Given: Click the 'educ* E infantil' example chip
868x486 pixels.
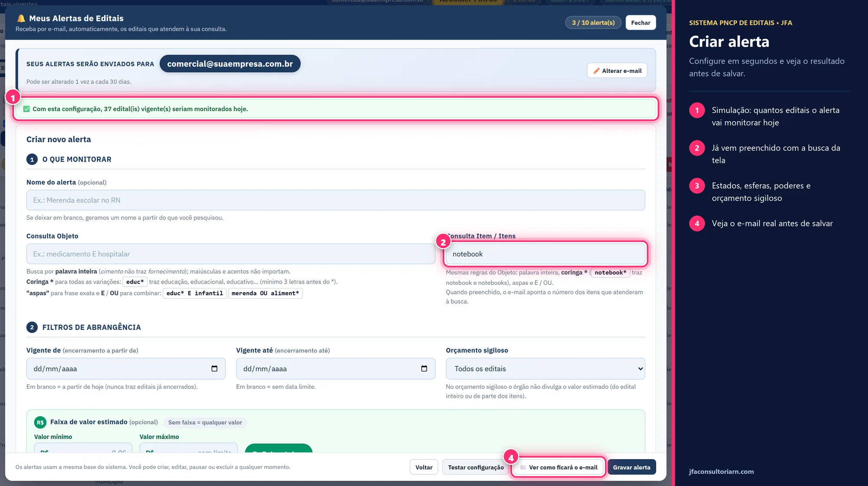Looking at the screenshot, I should [x=194, y=293].
